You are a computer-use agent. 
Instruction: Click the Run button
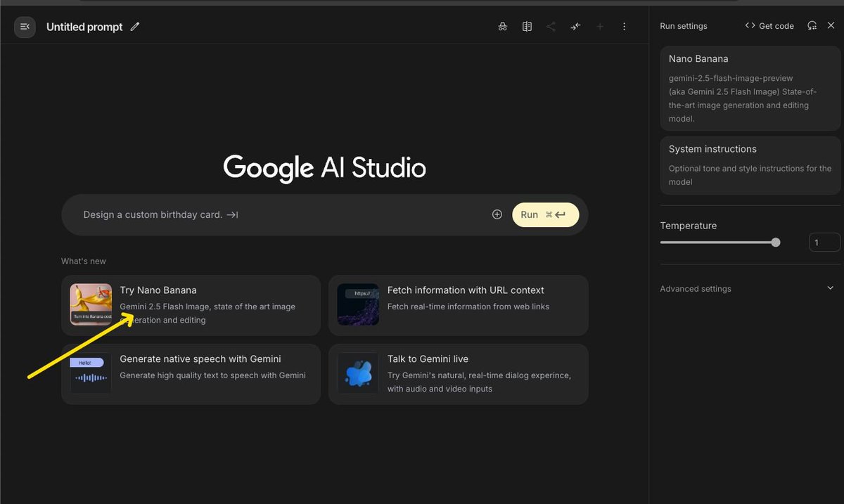click(x=545, y=215)
